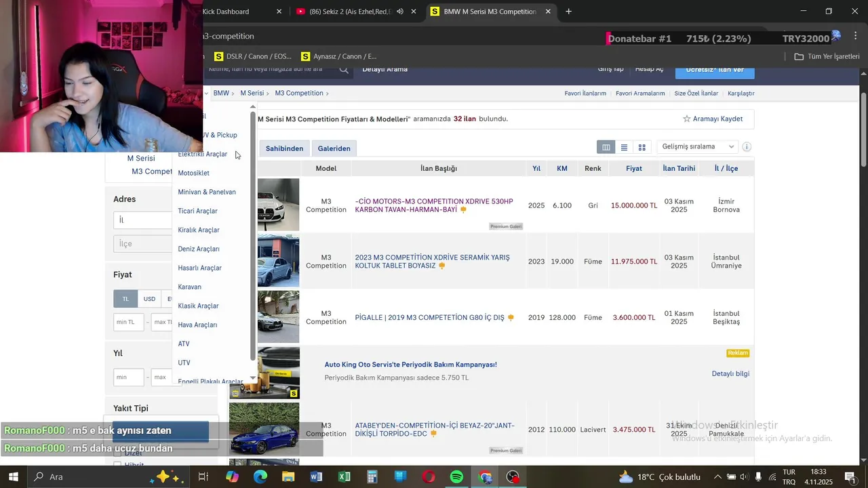This screenshot has height=488, width=868.
Task: Open Spotify from the taskbar
Action: point(456,477)
